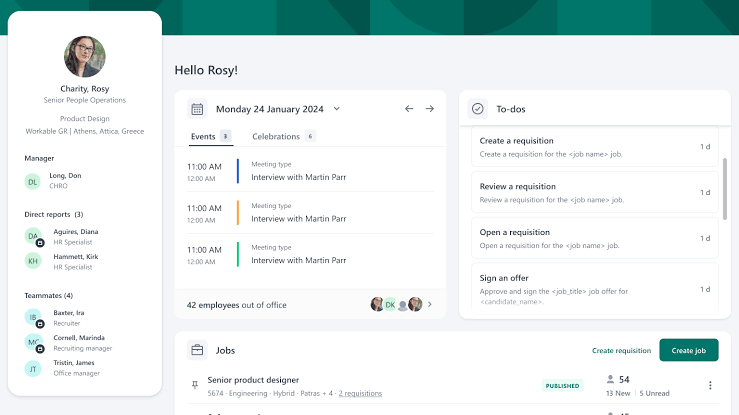The image size is (739, 415).
Task: Click the Teammates (4) heading
Action: [x=49, y=295]
